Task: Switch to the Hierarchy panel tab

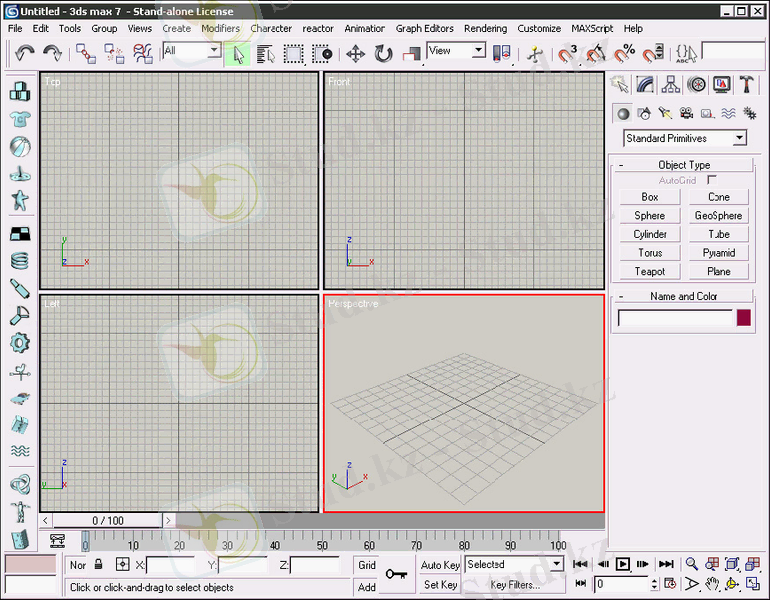Action: point(671,85)
